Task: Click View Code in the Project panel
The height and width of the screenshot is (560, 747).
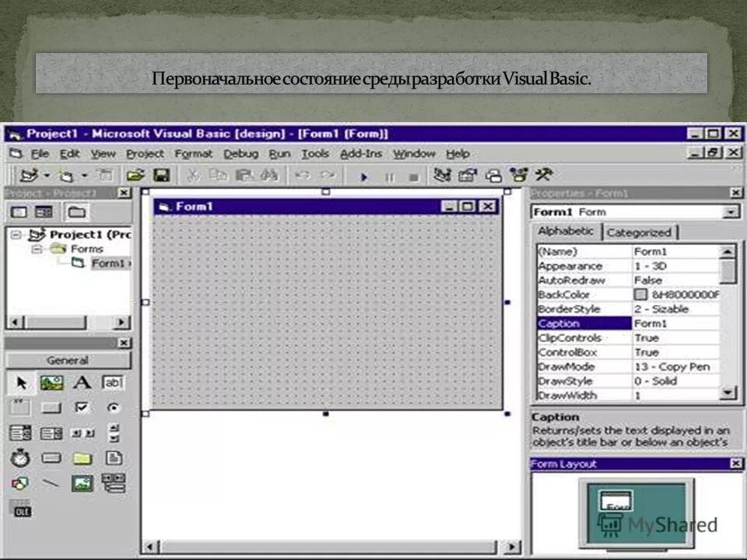Action: coord(19,212)
